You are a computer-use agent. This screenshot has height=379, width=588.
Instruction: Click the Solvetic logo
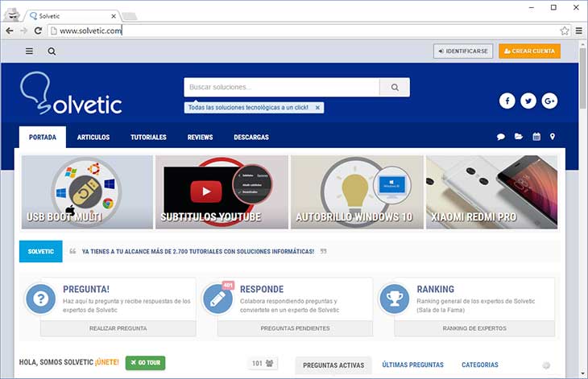coord(71,93)
